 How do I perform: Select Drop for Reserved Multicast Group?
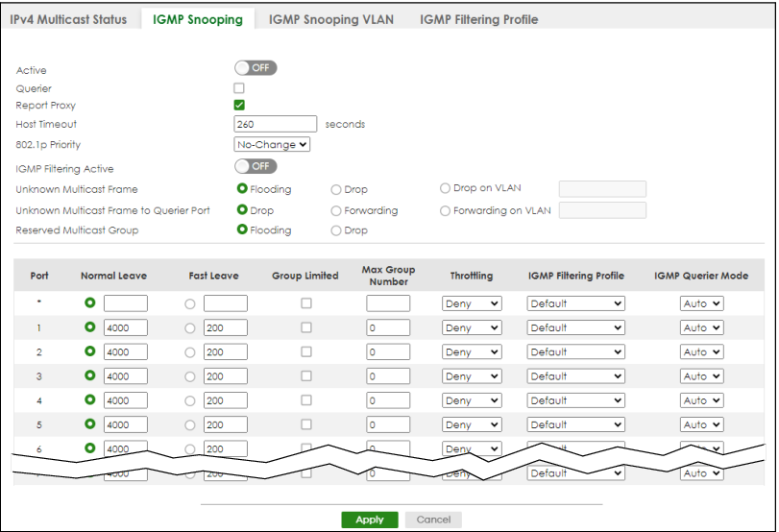336,230
